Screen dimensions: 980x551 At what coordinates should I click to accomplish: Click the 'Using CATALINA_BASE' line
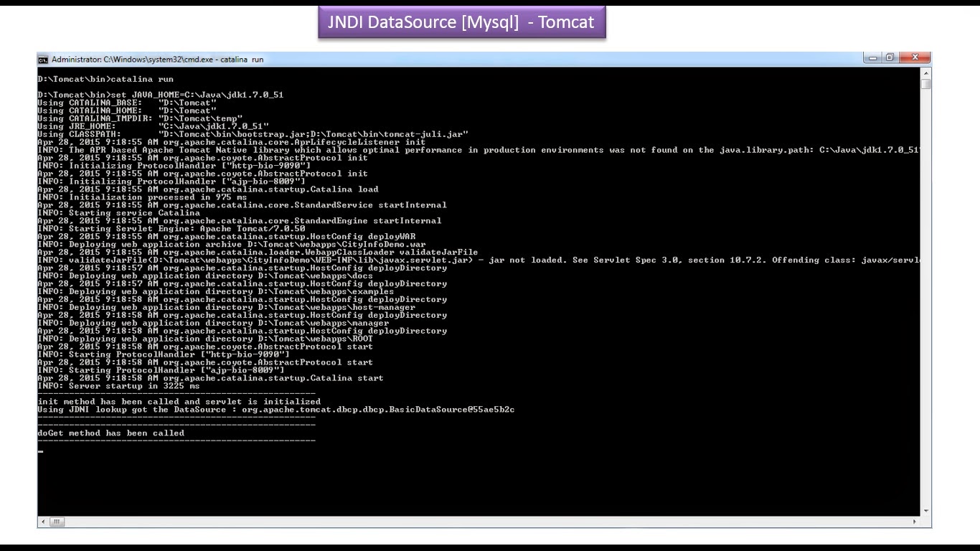[127, 103]
